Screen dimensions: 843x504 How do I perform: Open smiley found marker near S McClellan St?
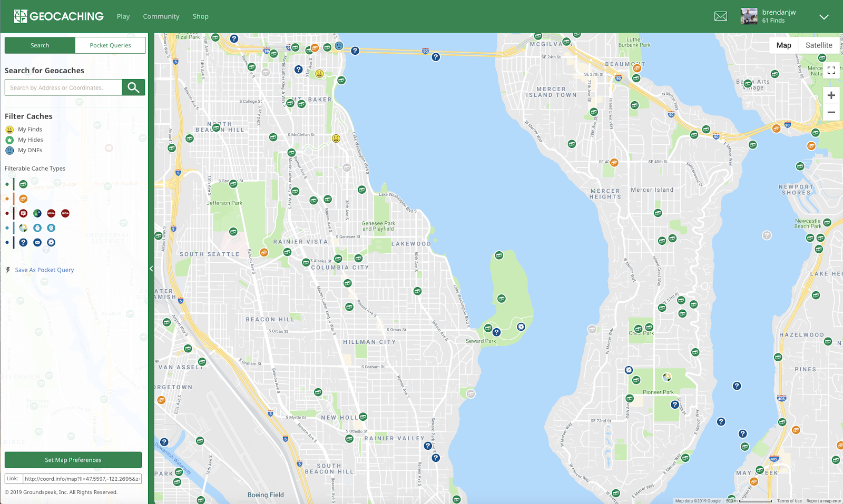tap(336, 139)
